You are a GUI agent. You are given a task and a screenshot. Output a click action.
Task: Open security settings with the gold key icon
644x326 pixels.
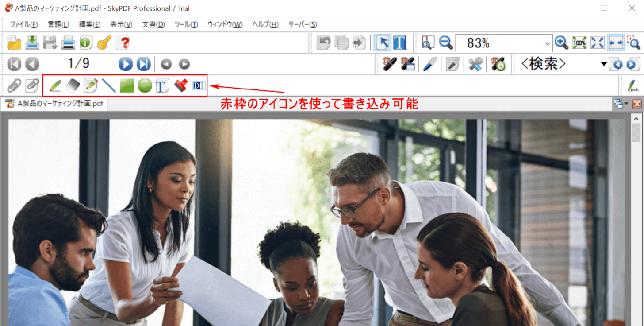coord(104,43)
